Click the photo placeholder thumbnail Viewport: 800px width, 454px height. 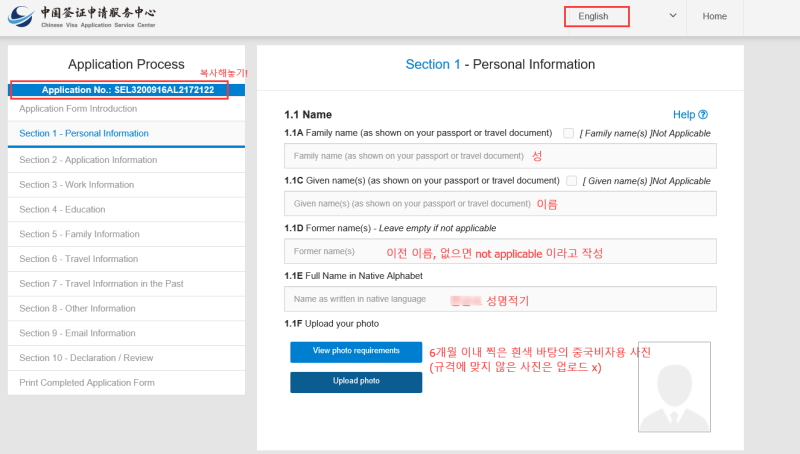(674, 387)
